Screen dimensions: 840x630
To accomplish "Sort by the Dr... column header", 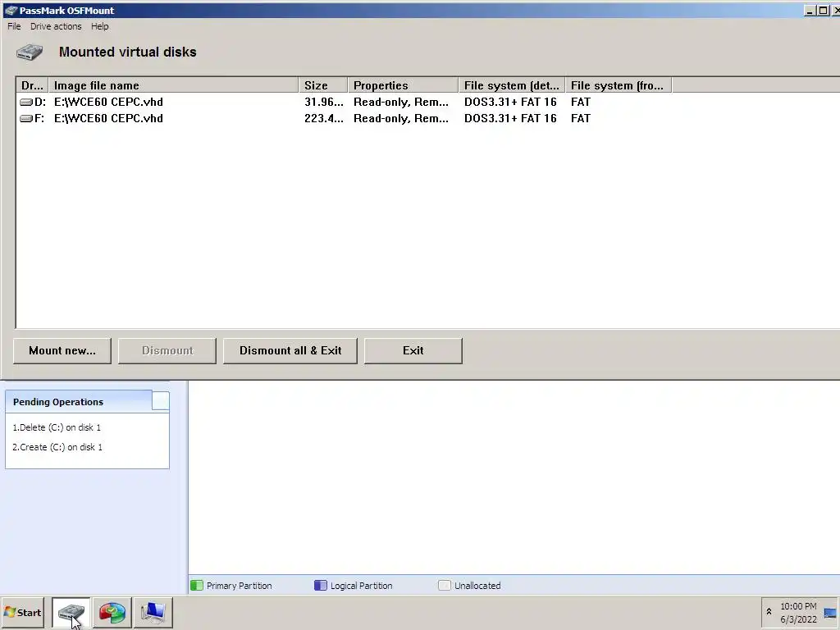I will click(x=32, y=85).
